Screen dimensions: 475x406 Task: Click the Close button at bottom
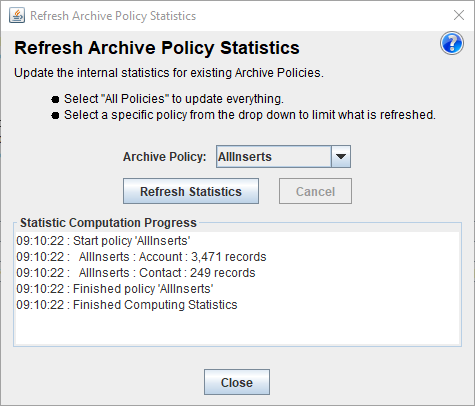[237, 382]
